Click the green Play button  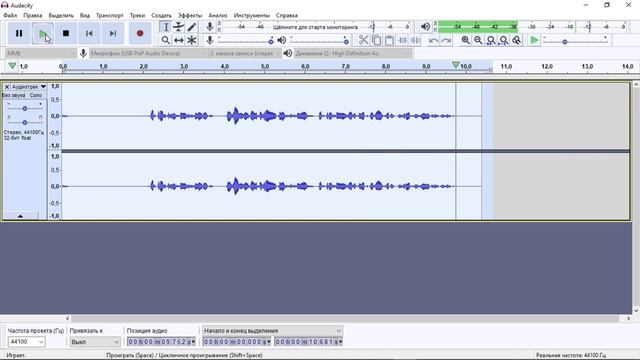coord(42,33)
